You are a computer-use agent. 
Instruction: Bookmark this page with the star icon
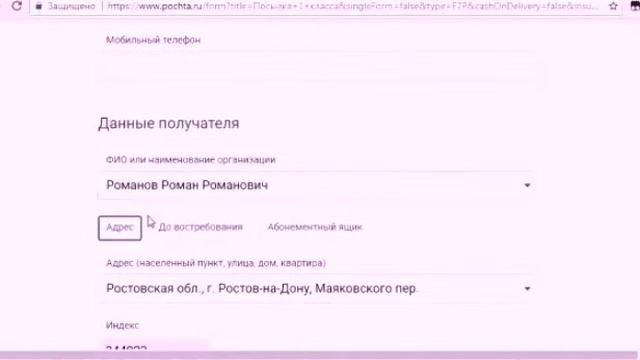pos(613,6)
